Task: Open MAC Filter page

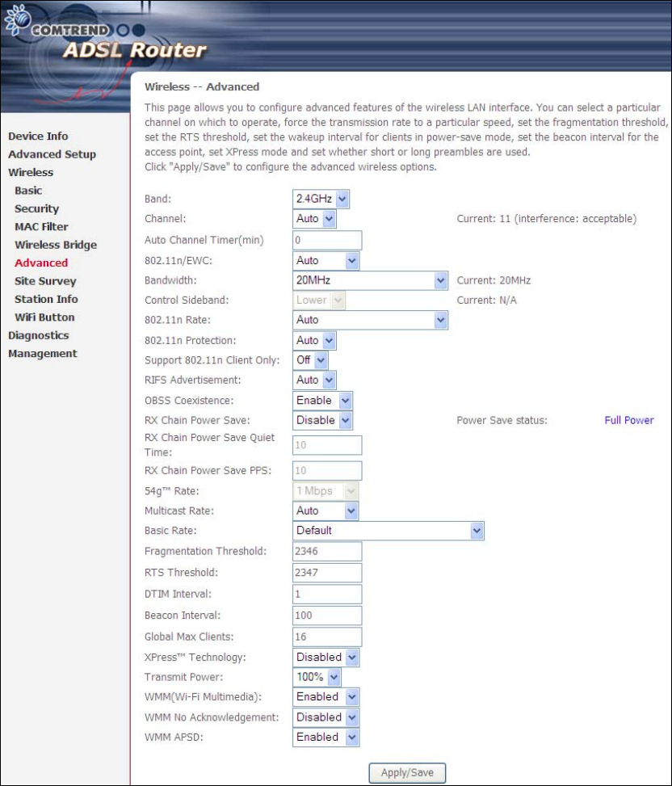Action: (41, 226)
